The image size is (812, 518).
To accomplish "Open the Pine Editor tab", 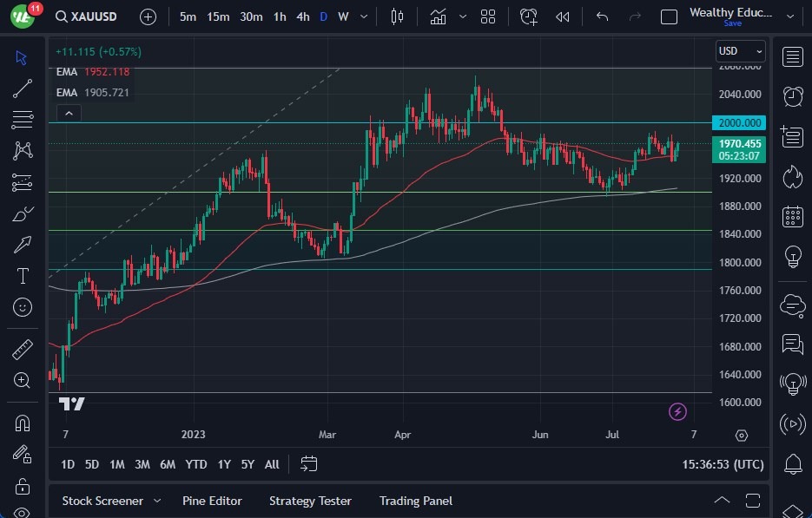I will coord(212,501).
